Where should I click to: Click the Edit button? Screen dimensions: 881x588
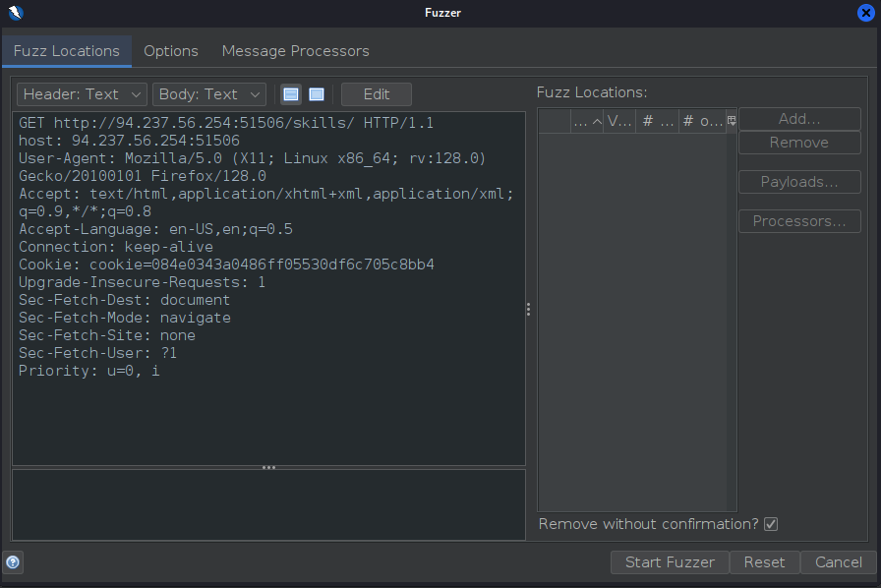click(377, 94)
